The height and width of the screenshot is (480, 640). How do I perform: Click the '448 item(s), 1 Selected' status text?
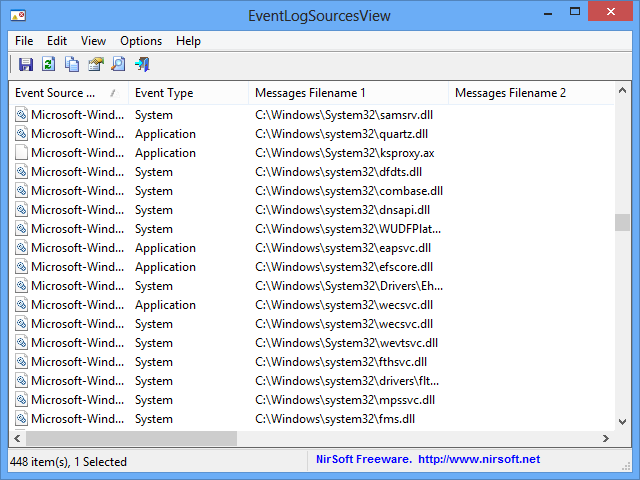[x=68, y=462]
